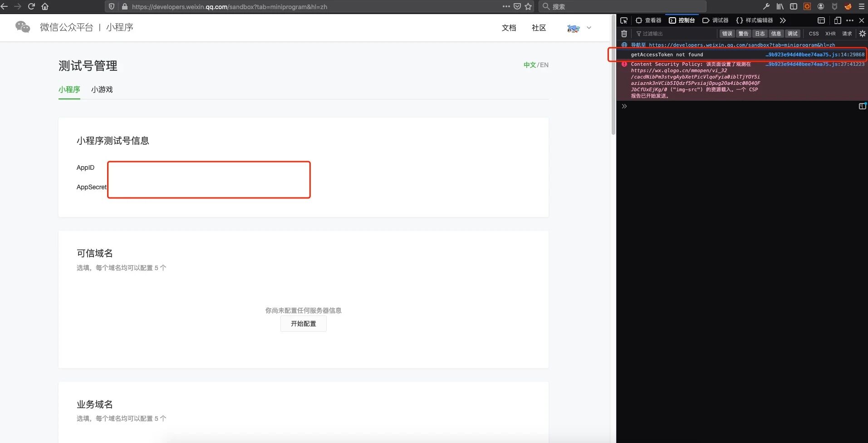Enable the 请求 console filter

pos(847,34)
